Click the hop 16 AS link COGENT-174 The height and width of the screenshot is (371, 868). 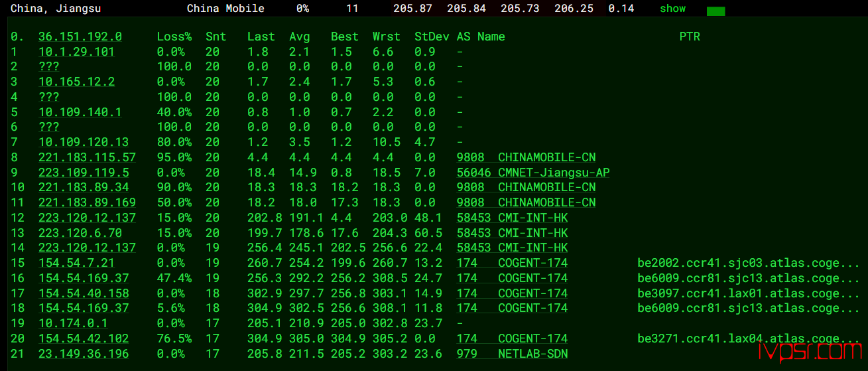(x=512, y=278)
